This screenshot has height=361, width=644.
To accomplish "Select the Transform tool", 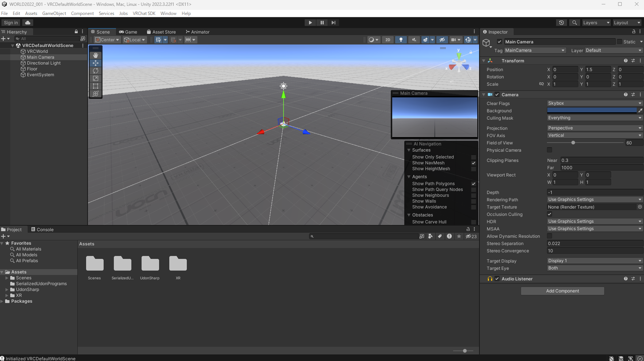I will 96,94.
